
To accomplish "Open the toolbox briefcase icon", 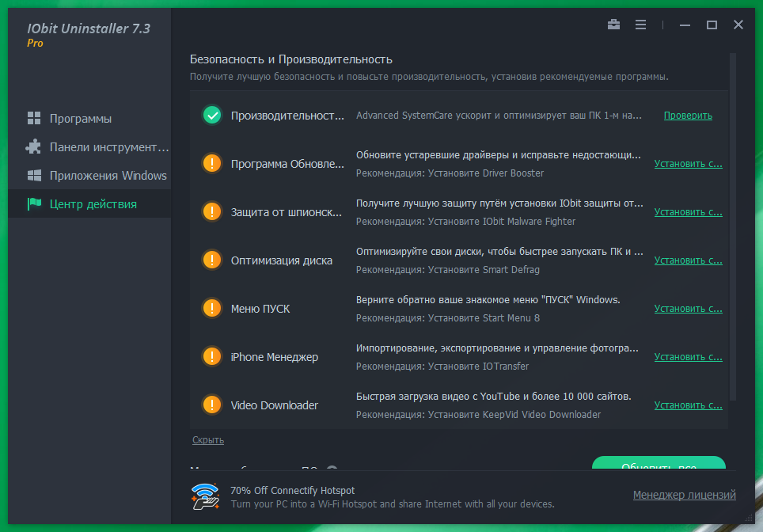I will pyautogui.click(x=613, y=25).
